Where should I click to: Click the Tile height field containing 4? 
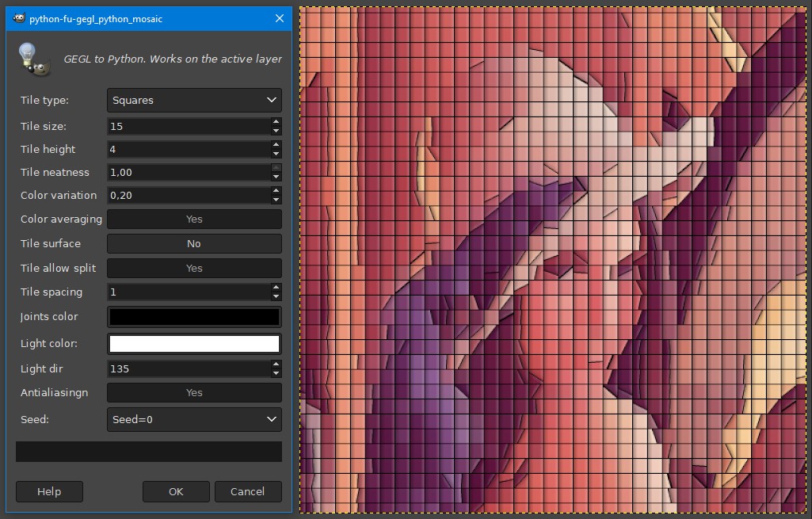(x=189, y=149)
